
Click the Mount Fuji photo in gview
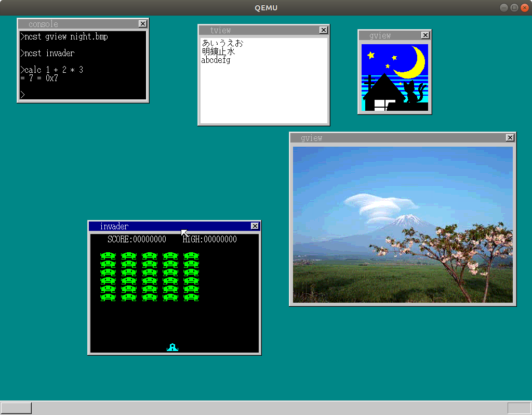pyautogui.click(x=403, y=225)
